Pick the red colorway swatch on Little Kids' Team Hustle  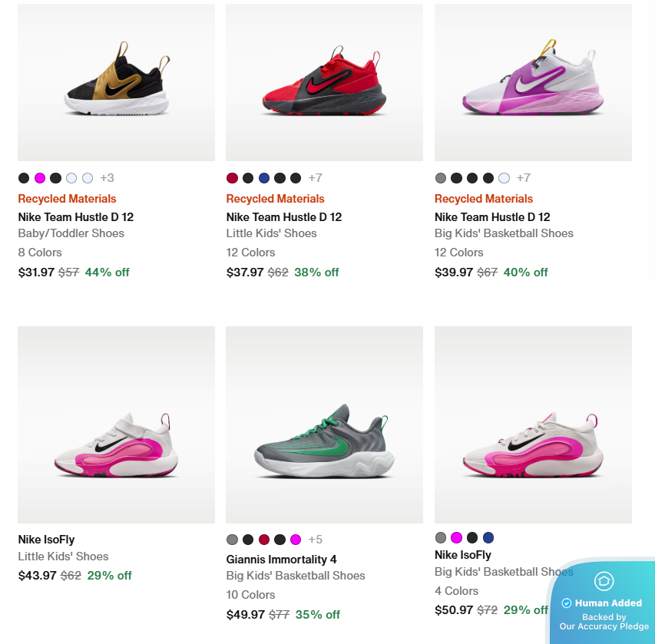[231, 177]
